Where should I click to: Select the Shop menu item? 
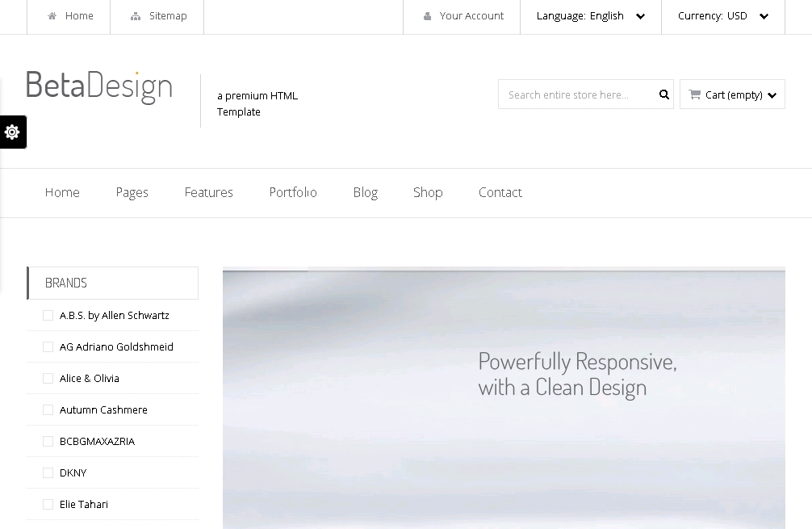coord(428,192)
